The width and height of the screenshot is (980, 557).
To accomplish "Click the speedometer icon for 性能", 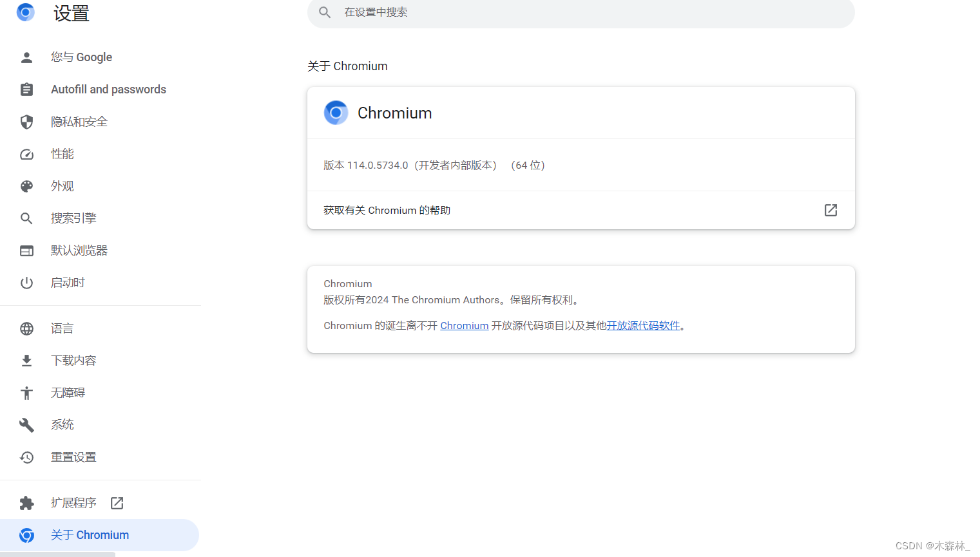I will pyautogui.click(x=26, y=154).
